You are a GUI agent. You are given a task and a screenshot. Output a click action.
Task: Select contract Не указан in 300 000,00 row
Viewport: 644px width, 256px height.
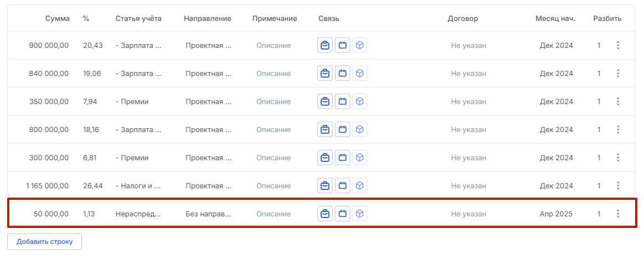click(469, 157)
